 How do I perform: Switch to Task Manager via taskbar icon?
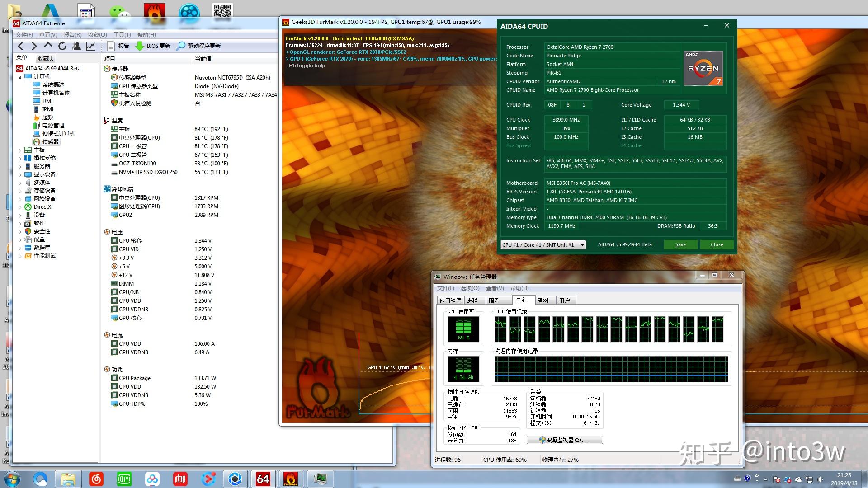point(320,479)
